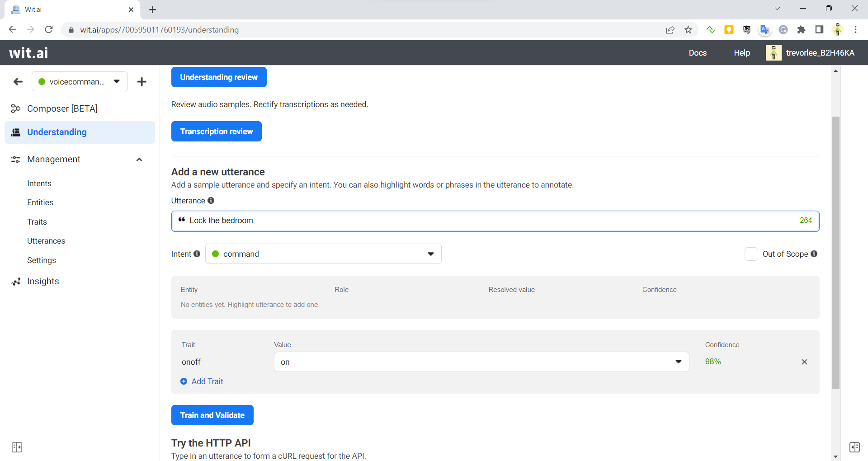Click the Google Translate extension icon
Image resolution: width=868 pixels, height=461 pixels.
[x=765, y=30]
